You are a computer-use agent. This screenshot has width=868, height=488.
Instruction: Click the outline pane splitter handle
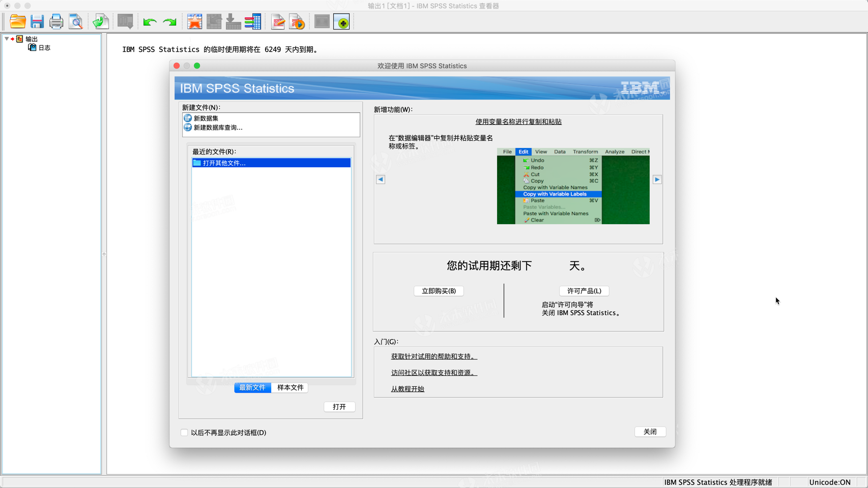[104, 254]
